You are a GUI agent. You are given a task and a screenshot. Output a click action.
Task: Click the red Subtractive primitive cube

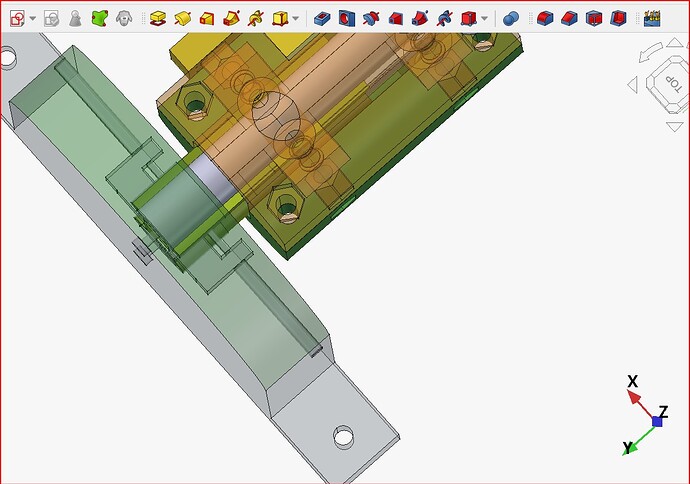(x=469, y=18)
